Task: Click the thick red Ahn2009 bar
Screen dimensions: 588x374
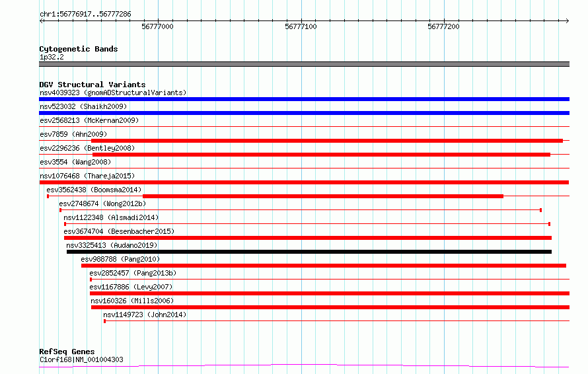Action: pos(327,141)
